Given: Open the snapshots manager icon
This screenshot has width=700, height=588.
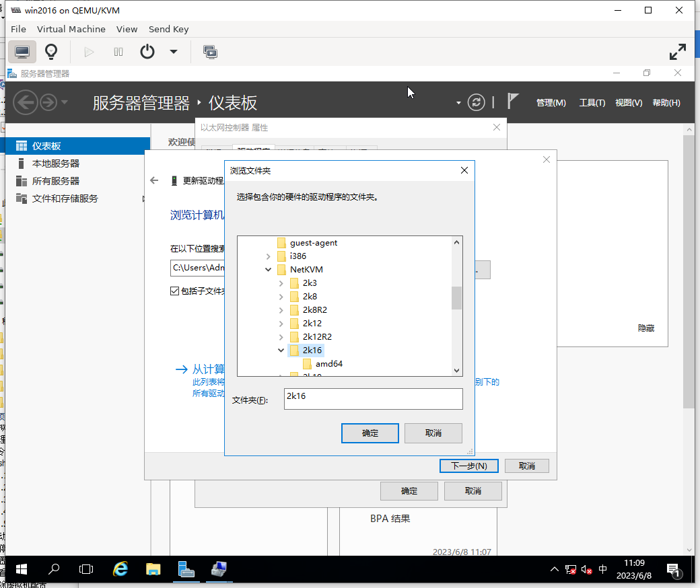Looking at the screenshot, I should 210,52.
